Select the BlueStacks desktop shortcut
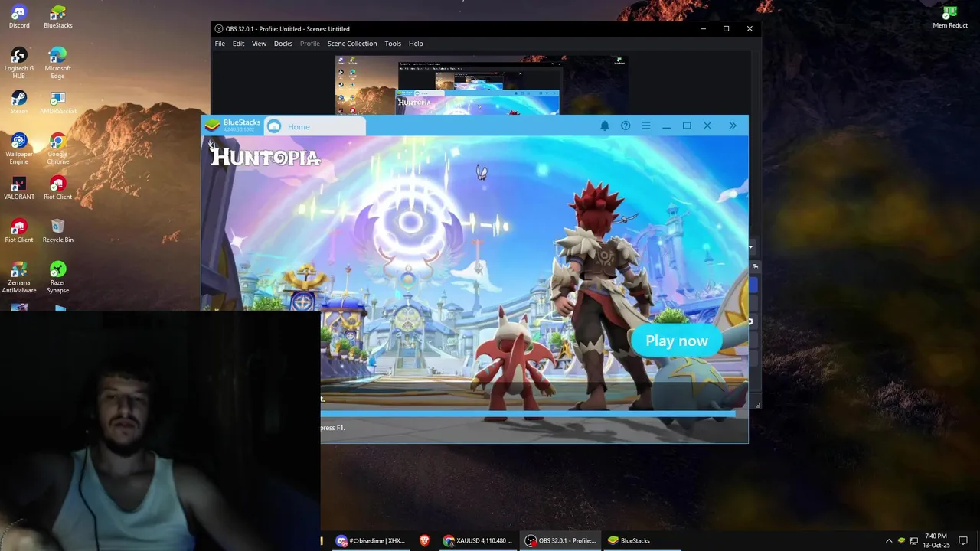This screenshot has height=551, width=980. [x=58, y=17]
